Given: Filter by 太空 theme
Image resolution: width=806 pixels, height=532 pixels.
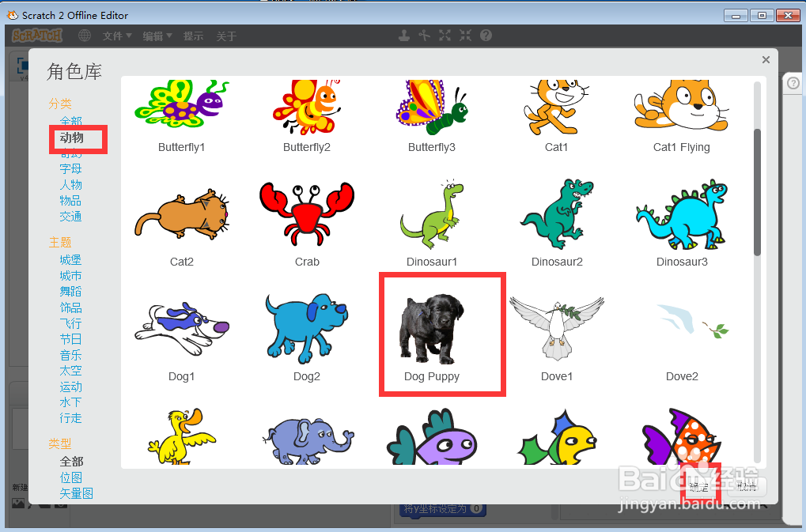Looking at the screenshot, I should [x=71, y=370].
